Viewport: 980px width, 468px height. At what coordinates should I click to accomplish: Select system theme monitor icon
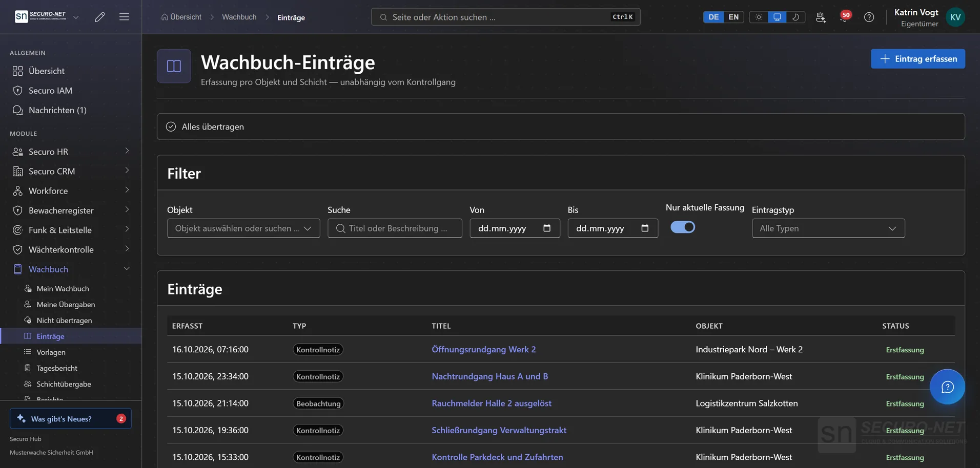pyautogui.click(x=777, y=17)
